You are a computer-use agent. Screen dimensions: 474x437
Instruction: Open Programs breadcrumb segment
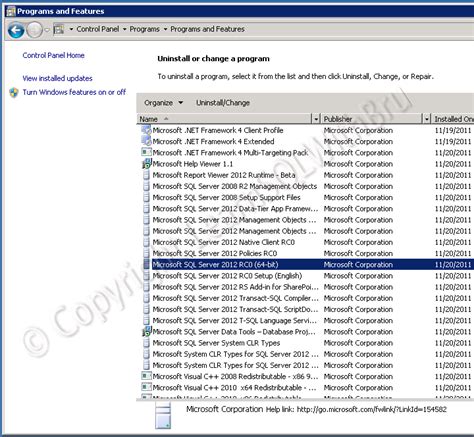click(144, 29)
